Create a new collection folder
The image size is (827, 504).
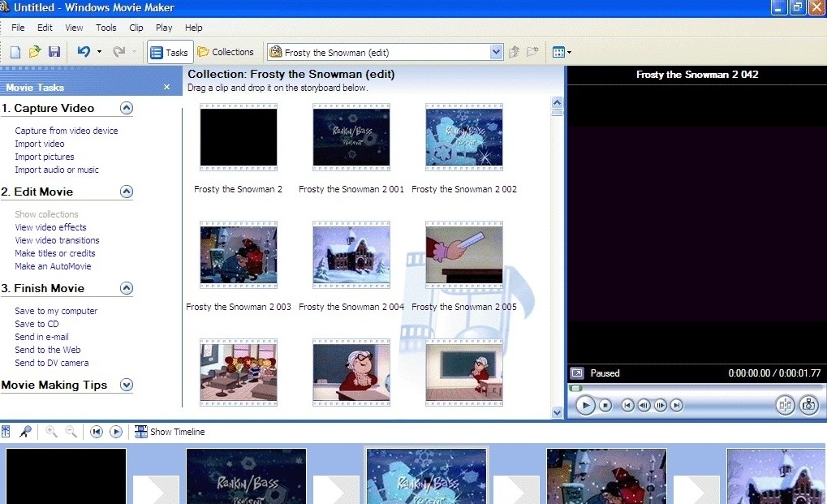(x=532, y=52)
